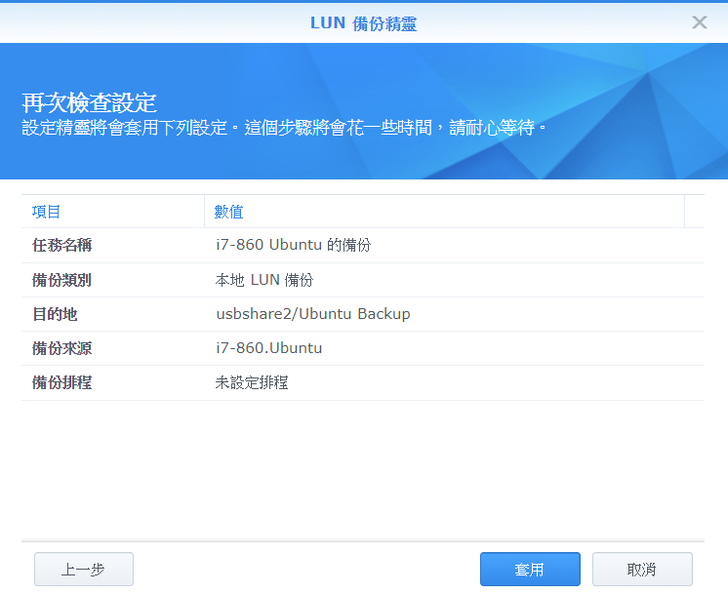Select the 任務名稱 row label
Viewport: 728px width, 594px height.
62,245
